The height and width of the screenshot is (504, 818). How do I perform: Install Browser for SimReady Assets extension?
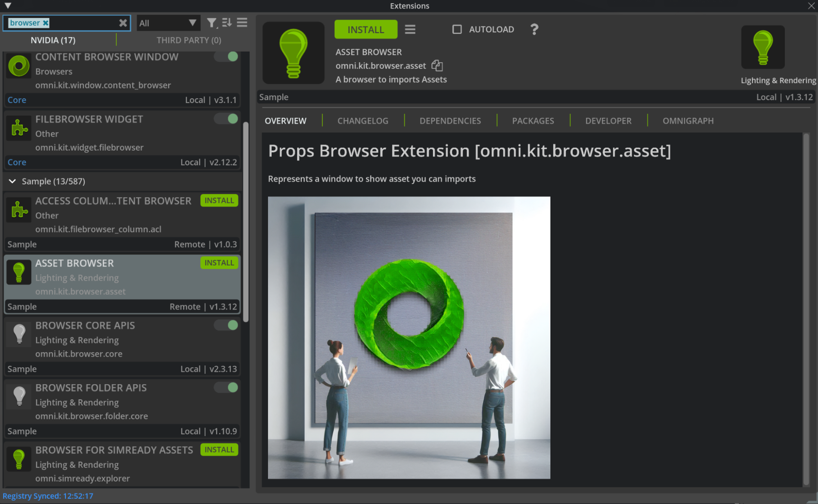click(219, 450)
